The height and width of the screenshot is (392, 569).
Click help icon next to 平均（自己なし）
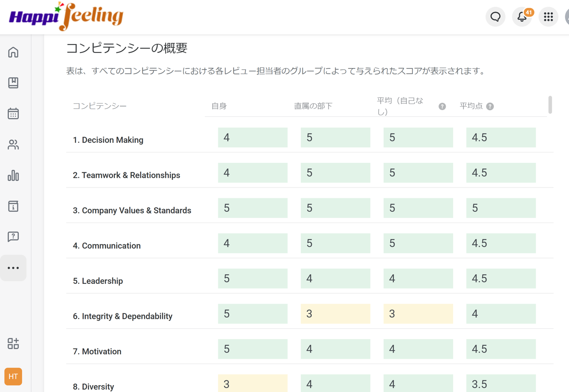tap(442, 107)
